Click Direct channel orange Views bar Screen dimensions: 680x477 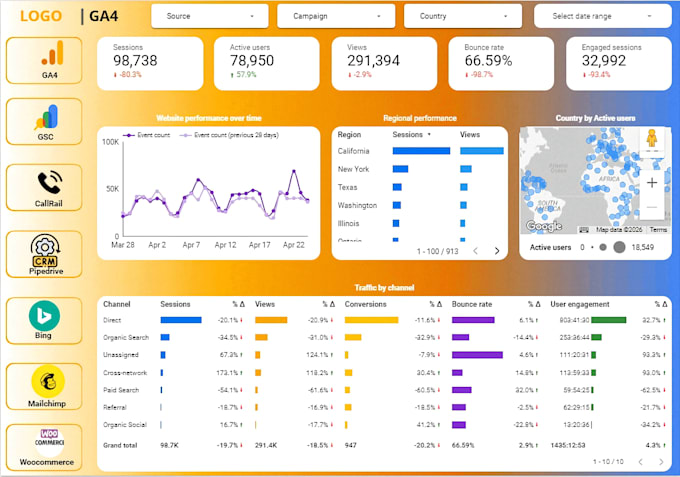[271, 320]
